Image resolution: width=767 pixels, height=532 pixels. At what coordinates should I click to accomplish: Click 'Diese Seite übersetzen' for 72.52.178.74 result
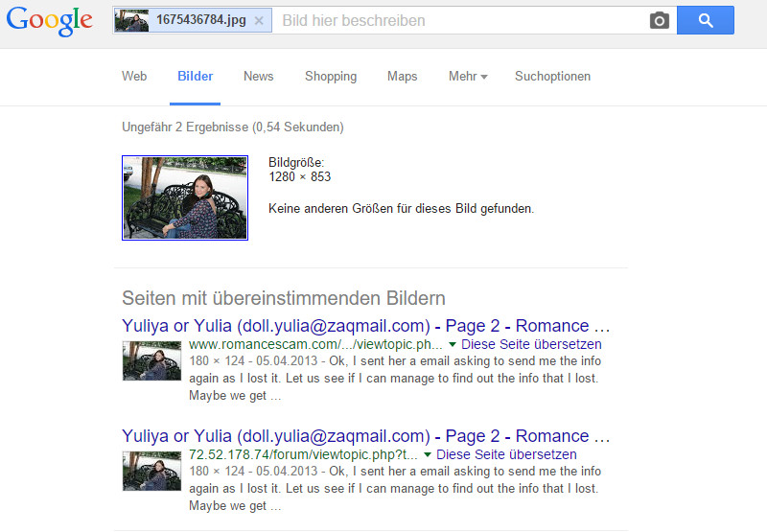coord(506,454)
